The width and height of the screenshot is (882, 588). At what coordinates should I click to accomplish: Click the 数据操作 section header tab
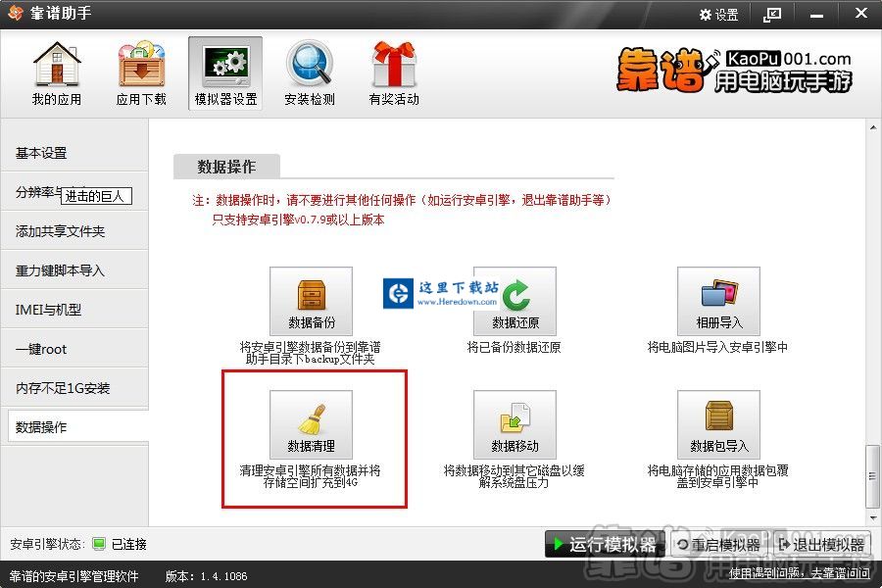[226, 167]
